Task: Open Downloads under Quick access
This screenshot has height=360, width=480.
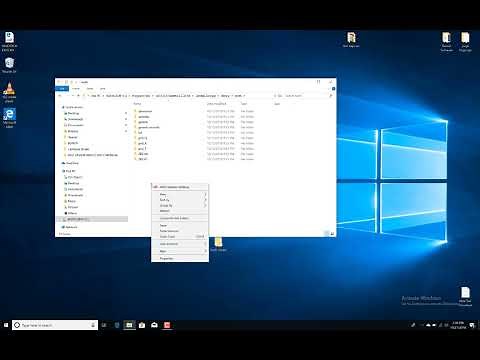Action: [x=74, y=119]
